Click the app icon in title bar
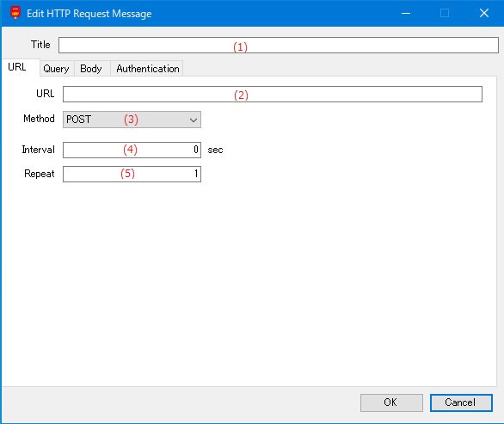 pyautogui.click(x=15, y=13)
